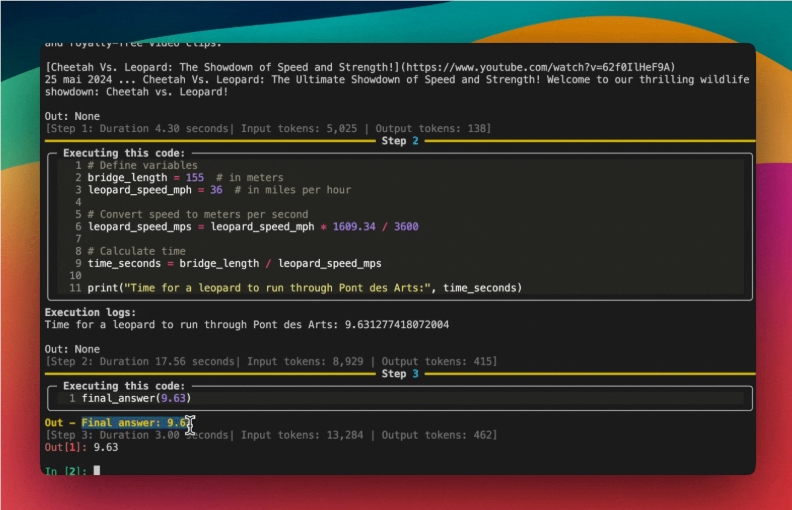Click the In [2] prompt cursor

tap(96, 470)
